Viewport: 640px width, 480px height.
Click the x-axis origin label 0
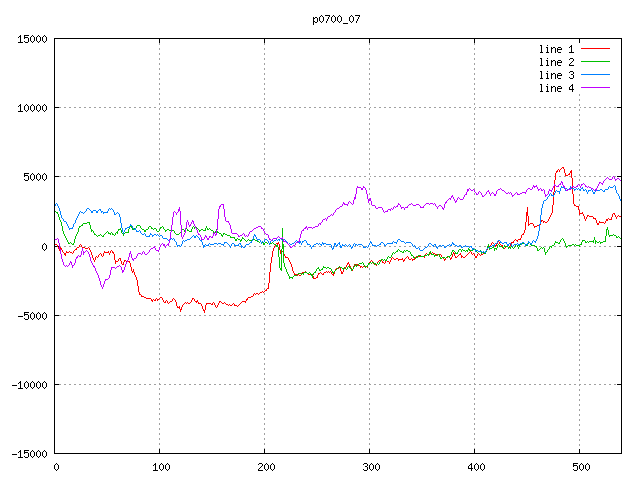(x=56, y=467)
